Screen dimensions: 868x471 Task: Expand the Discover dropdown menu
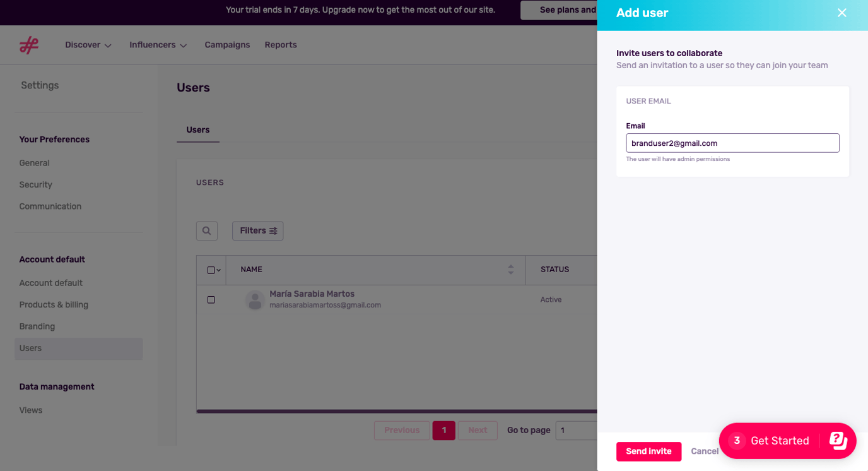(x=88, y=45)
